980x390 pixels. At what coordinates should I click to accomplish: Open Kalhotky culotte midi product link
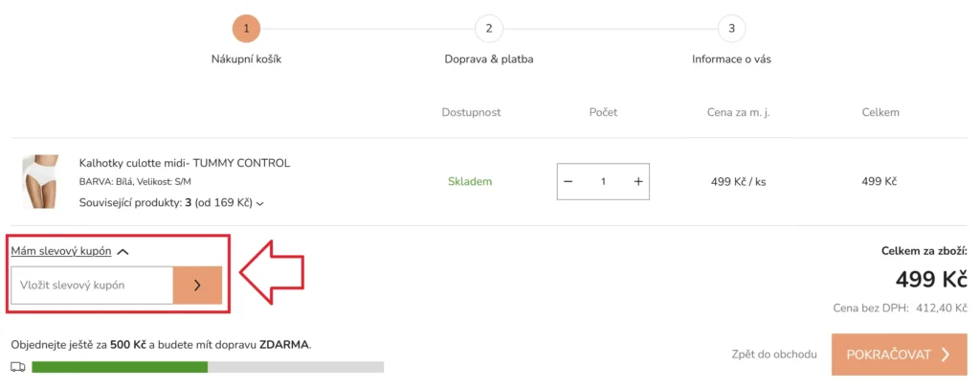[185, 164]
